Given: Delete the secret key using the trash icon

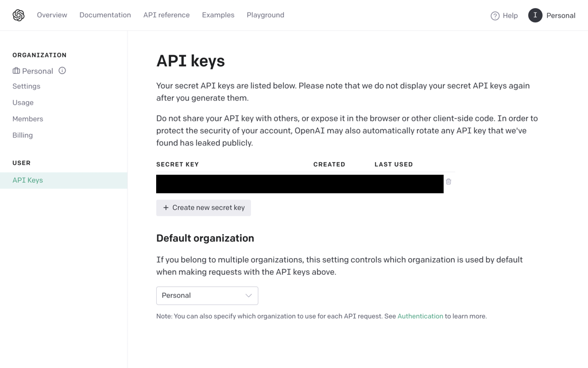Looking at the screenshot, I should coord(448,181).
